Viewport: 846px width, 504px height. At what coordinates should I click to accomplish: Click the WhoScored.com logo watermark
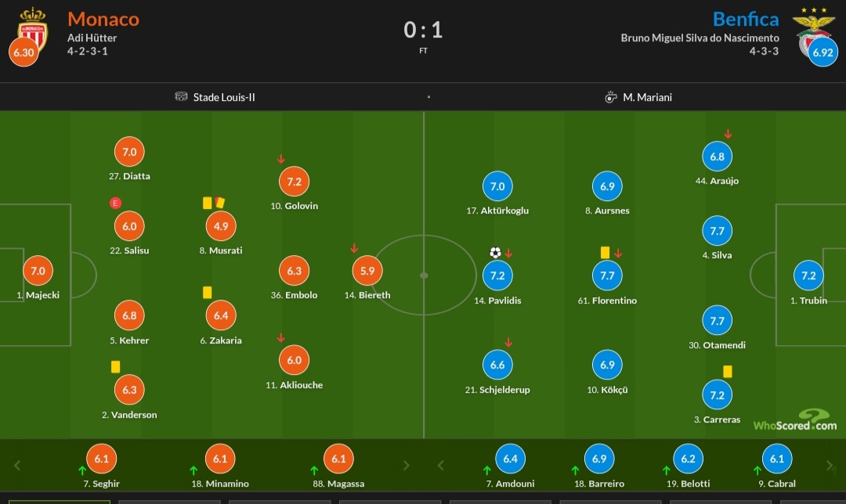[x=795, y=420]
